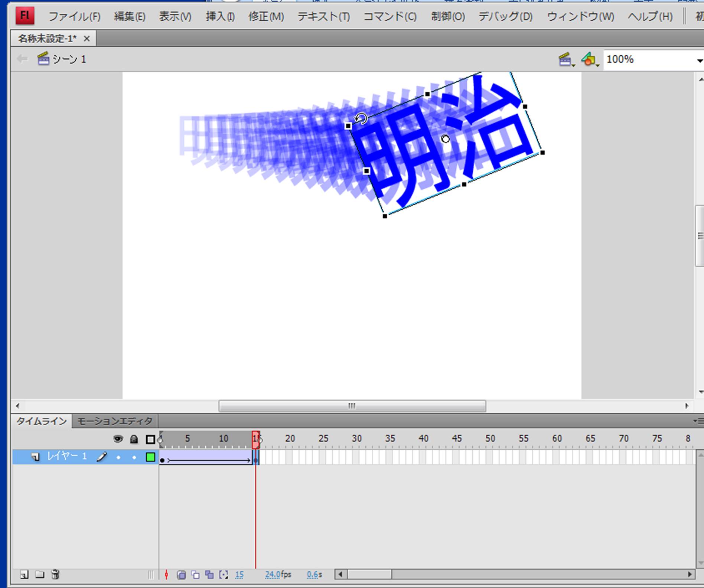Click the シーン 1 breadcrumb
704x588 pixels.
[69, 59]
